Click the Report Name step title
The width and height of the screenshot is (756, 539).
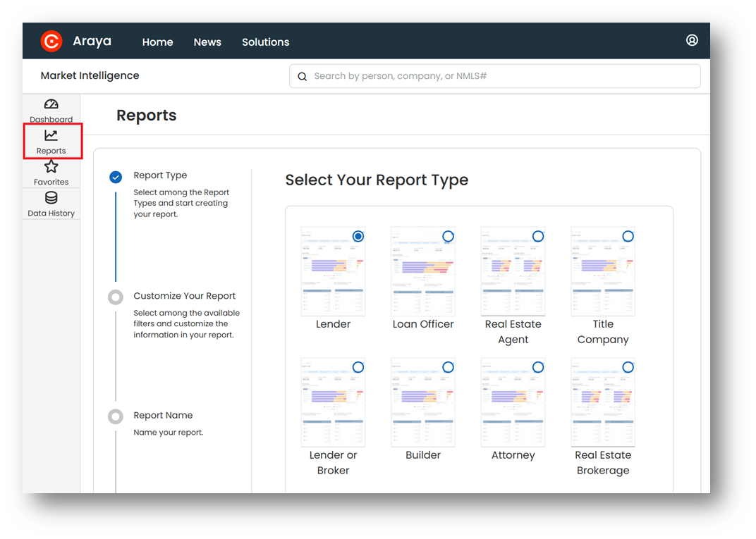163,415
